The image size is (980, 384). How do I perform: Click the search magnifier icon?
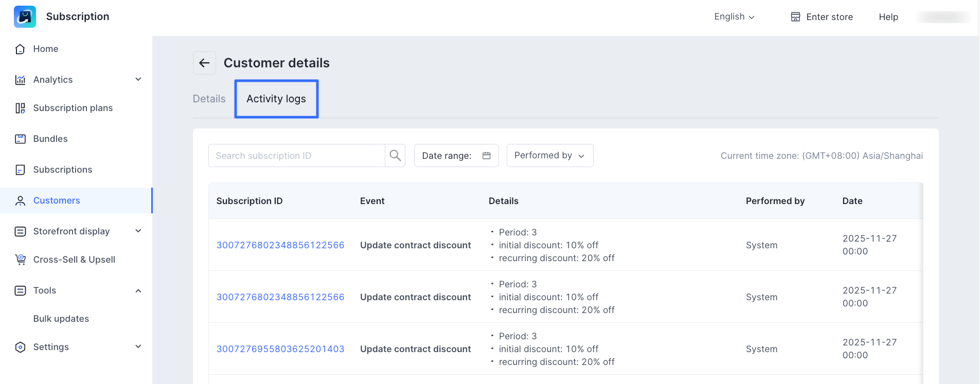coord(395,155)
